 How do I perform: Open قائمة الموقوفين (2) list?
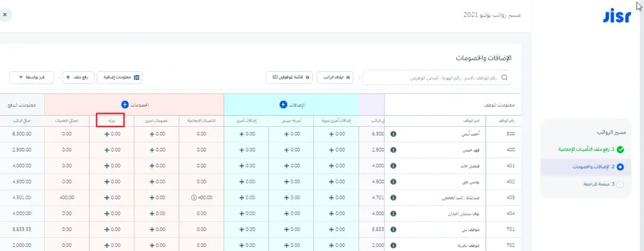pyautogui.click(x=289, y=78)
